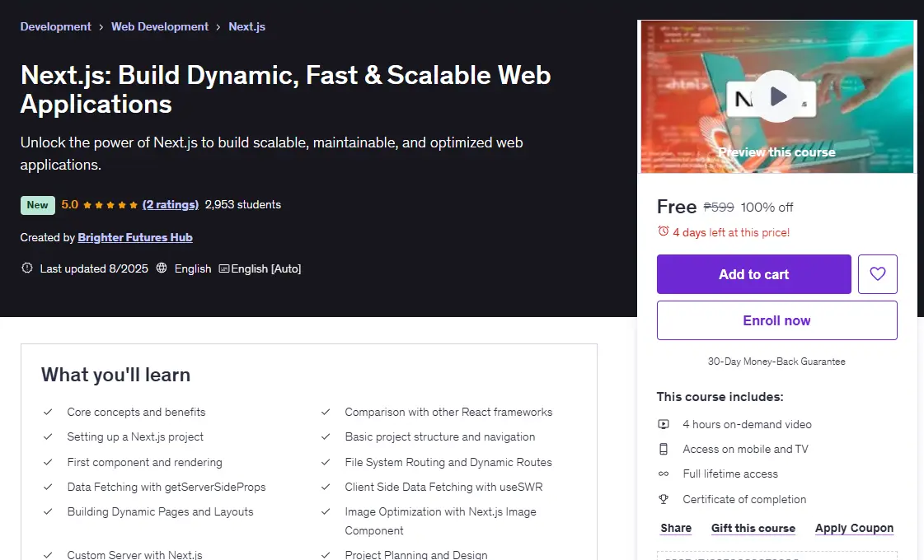Play the course preview video
Viewport: 924px width, 560px height.
coord(777,96)
